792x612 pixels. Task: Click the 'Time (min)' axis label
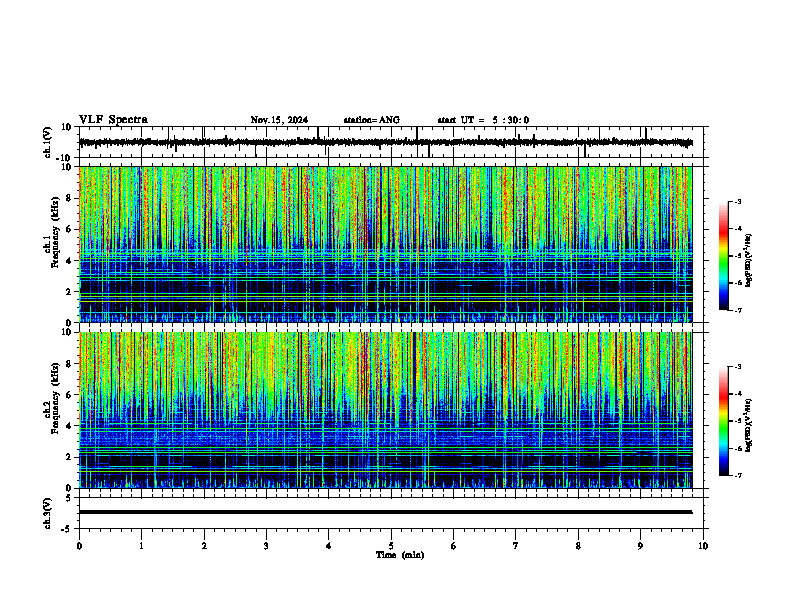coord(400,555)
